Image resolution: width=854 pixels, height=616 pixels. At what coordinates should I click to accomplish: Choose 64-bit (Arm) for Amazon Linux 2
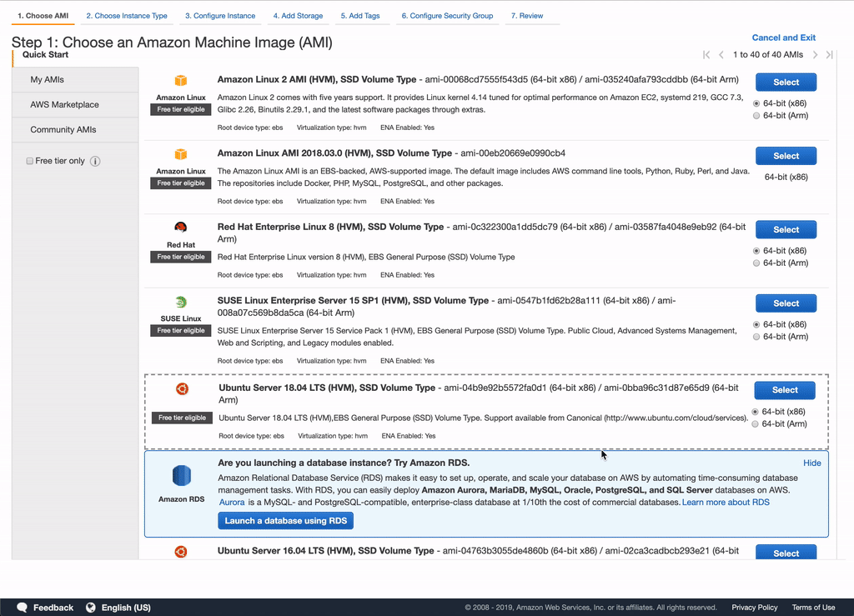(x=756, y=115)
